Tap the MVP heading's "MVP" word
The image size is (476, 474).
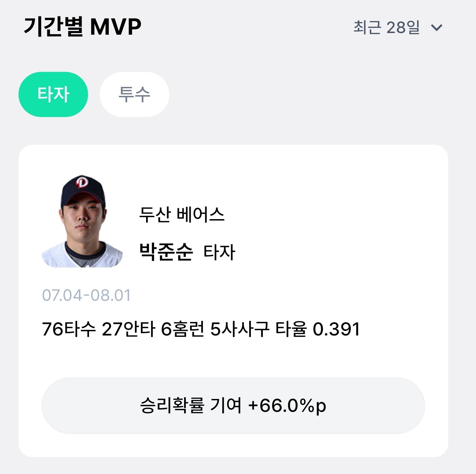click(x=116, y=27)
